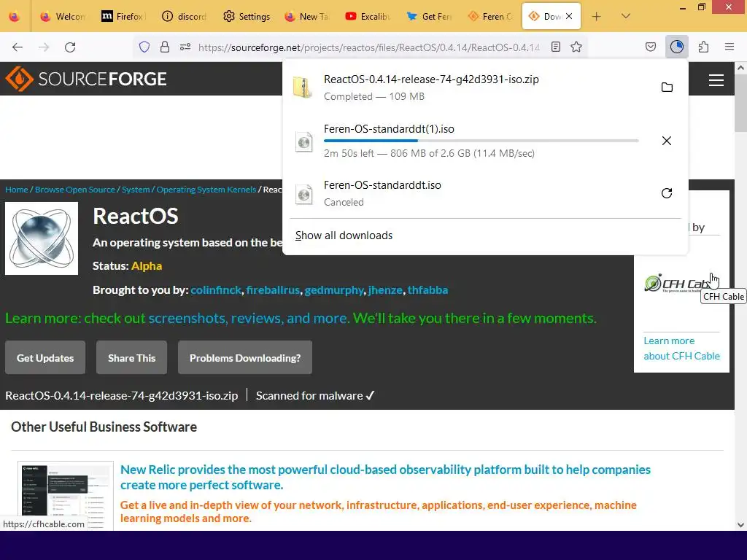Viewport: 747px width, 560px height.
Task: Open New Relic observability platform headline
Action: [385, 477]
